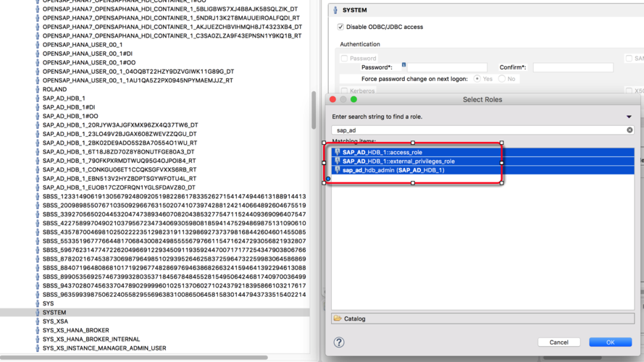The width and height of the screenshot is (644, 362).
Task: Enable the Kerberos authentication checkbox
Action: tap(344, 90)
